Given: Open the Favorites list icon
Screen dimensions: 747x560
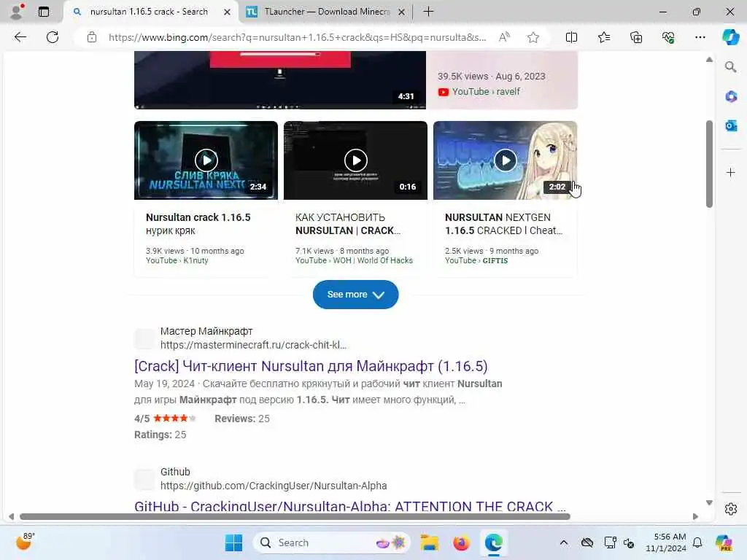Looking at the screenshot, I should [x=603, y=37].
